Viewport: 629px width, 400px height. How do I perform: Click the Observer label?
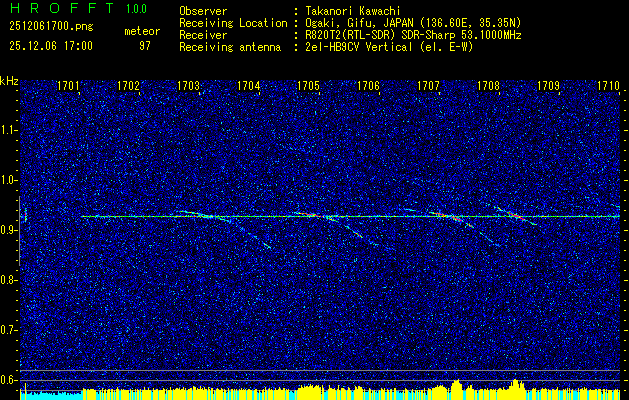tap(203, 11)
